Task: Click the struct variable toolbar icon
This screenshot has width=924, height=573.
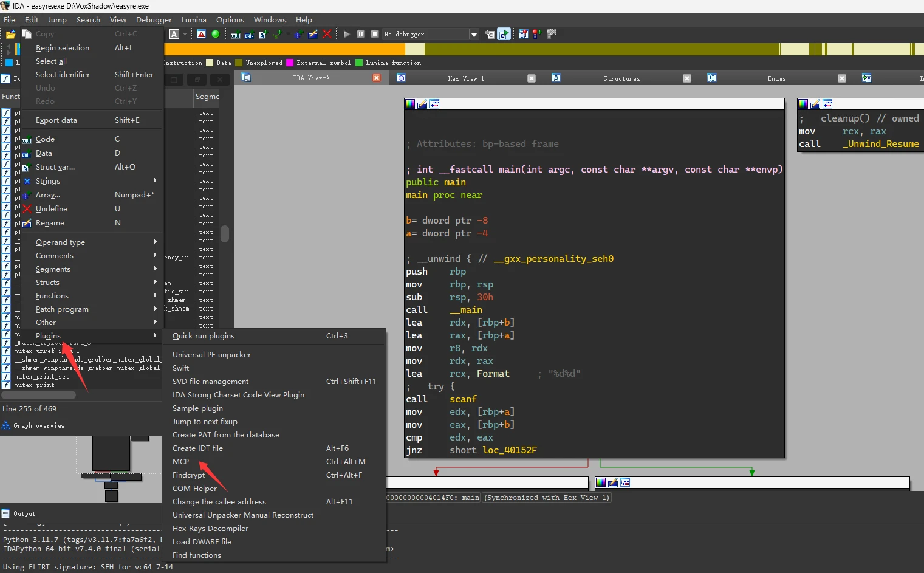Action: pos(263,35)
